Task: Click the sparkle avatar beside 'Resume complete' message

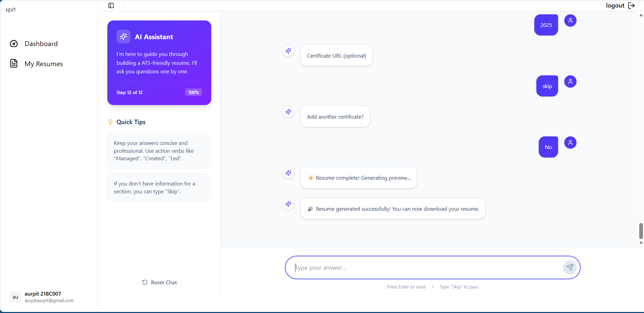Action: click(x=288, y=173)
